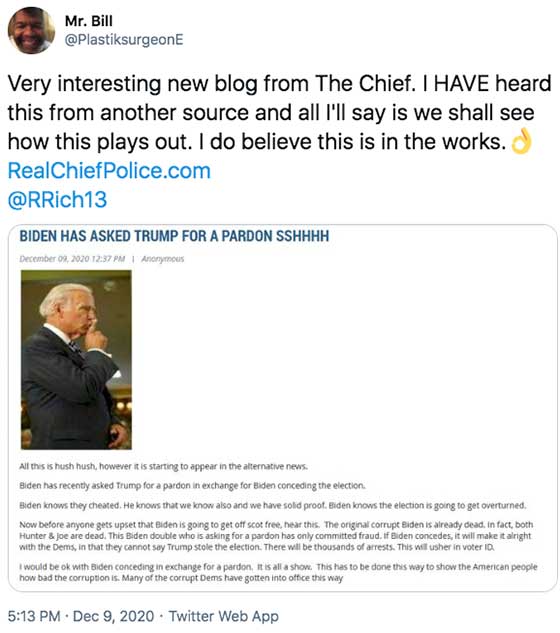Click the 'Biden has recently asked Trump' line

192,486
